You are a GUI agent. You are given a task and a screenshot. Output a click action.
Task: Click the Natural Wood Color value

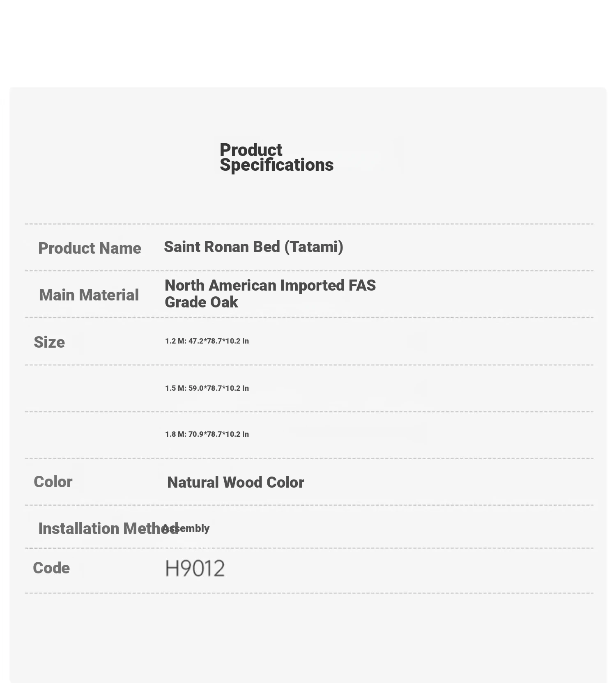tap(236, 482)
